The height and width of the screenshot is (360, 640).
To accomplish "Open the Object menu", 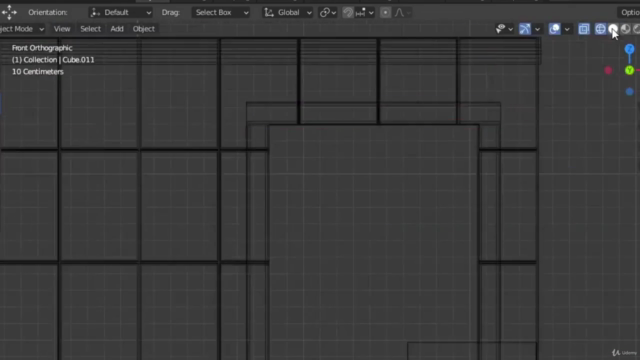I will click(144, 29).
